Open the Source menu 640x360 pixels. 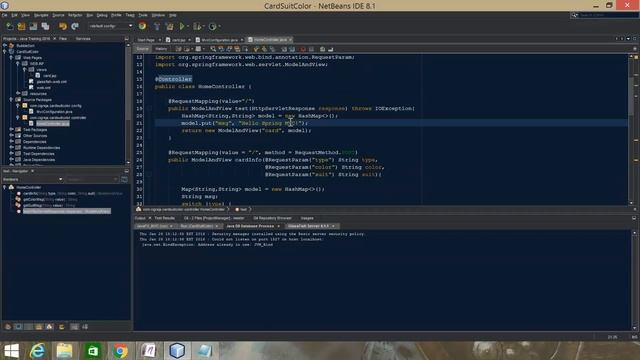[x=58, y=15]
